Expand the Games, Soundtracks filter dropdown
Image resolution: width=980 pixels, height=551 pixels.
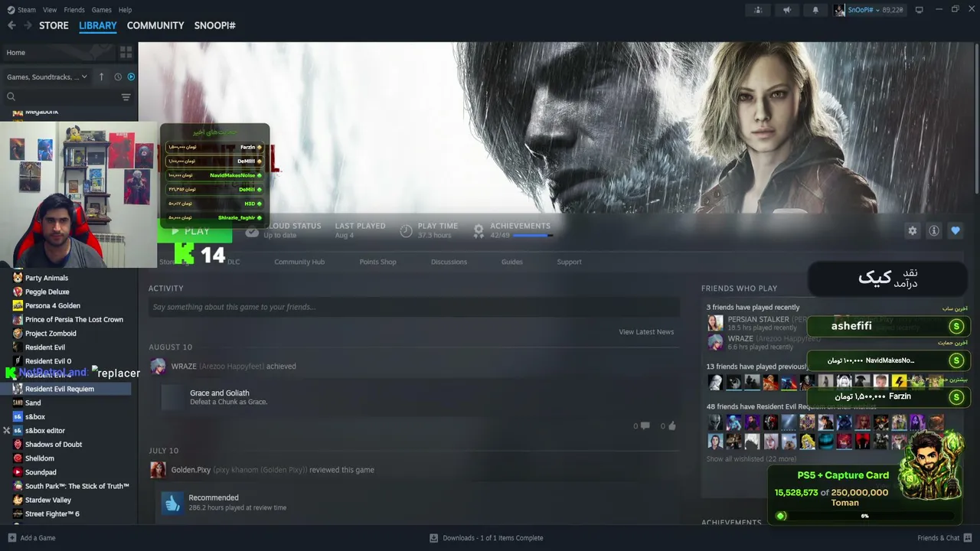tap(47, 77)
